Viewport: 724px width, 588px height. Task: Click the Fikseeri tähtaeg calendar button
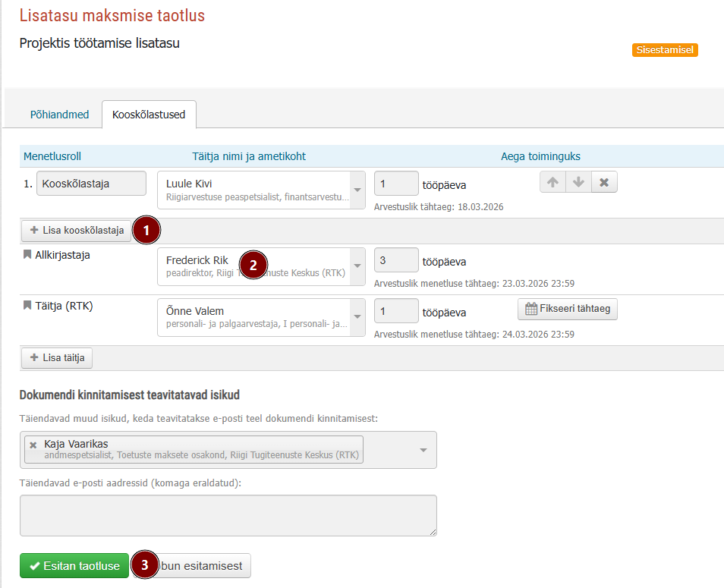[568, 309]
